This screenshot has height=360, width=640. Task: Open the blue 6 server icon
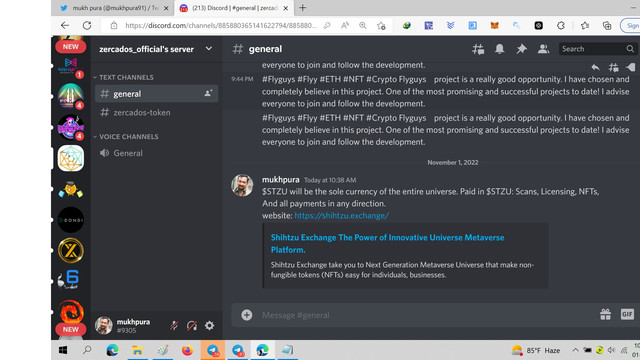click(71, 280)
